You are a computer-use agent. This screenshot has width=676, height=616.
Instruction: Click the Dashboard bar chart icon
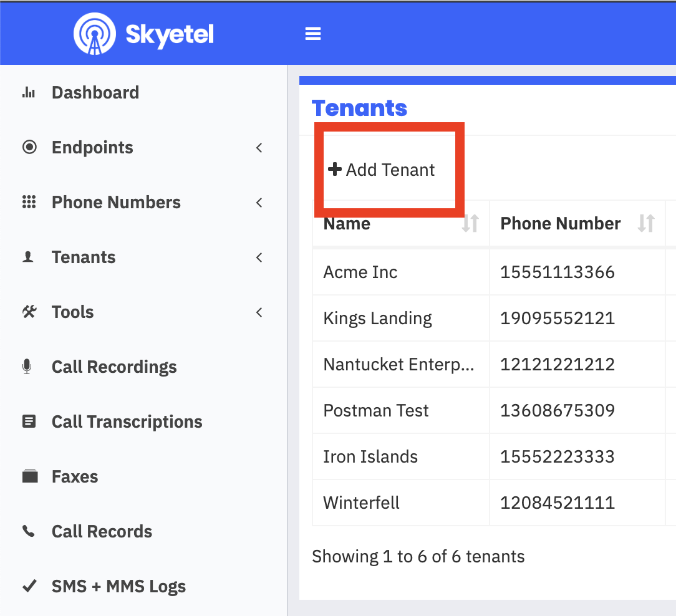29,92
